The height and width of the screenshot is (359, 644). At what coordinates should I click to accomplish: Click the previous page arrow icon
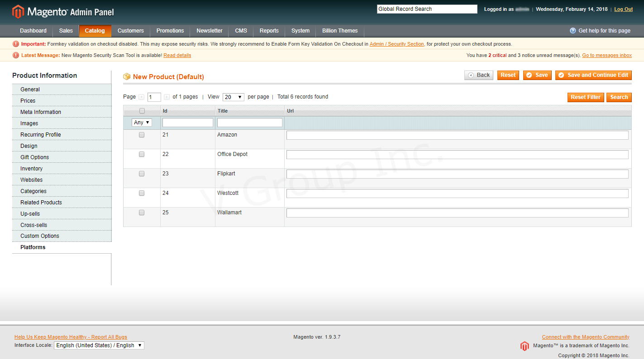pyautogui.click(x=142, y=97)
